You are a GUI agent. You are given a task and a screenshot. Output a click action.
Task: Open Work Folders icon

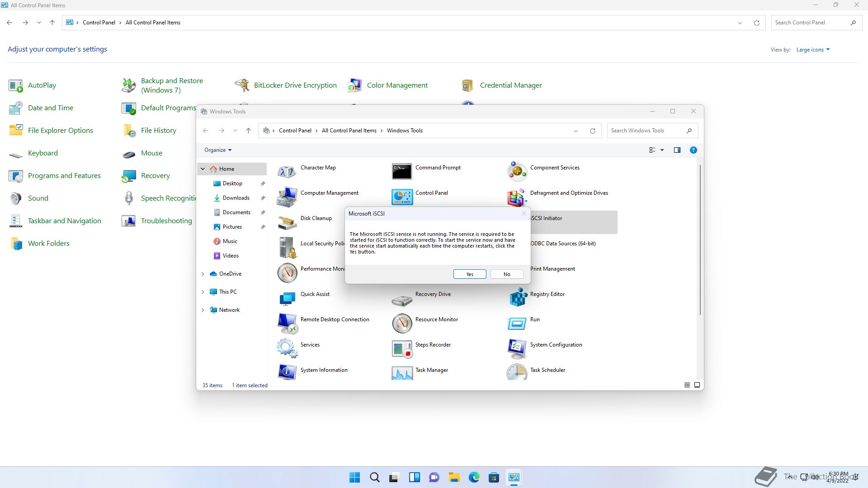16,244
